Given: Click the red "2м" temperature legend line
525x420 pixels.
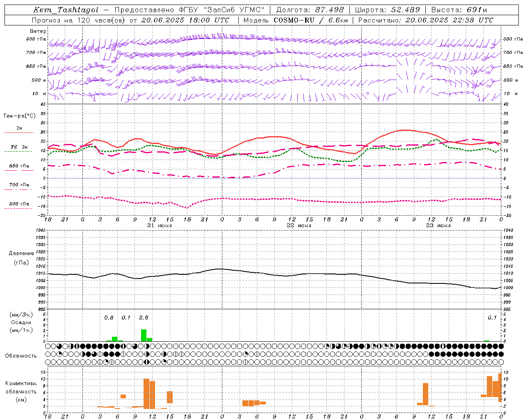Looking at the screenshot, I should [x=19, y=132].
